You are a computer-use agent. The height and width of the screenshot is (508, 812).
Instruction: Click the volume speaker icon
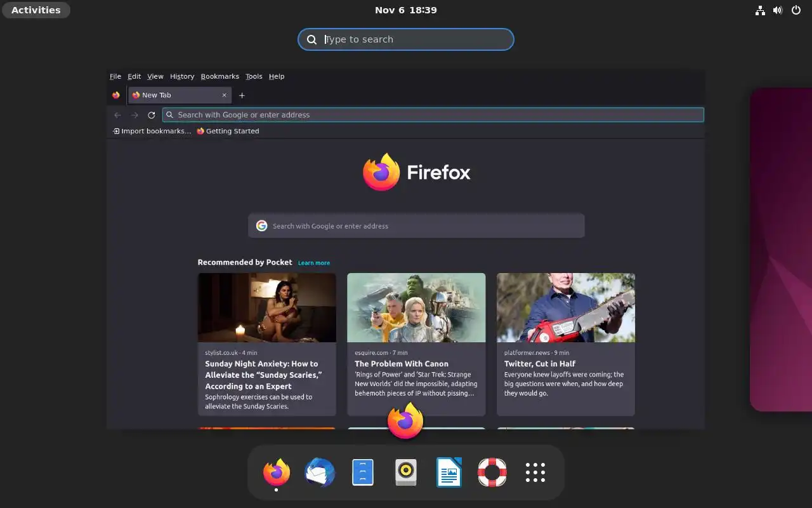point(778,10)
